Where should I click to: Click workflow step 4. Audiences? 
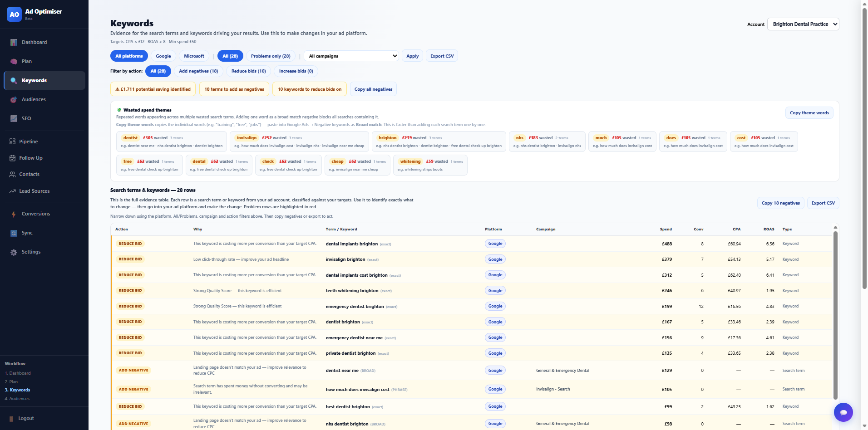[17, 399]
